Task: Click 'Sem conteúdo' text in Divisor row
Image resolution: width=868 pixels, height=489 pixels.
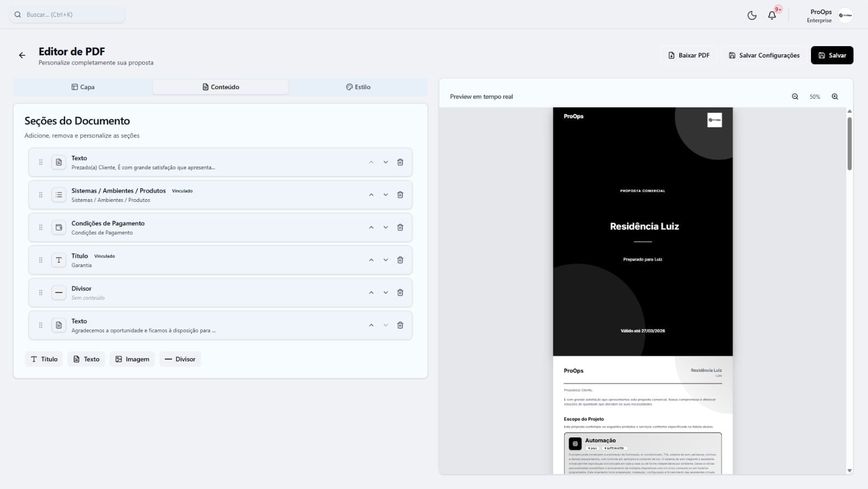Action: point(88,298)
